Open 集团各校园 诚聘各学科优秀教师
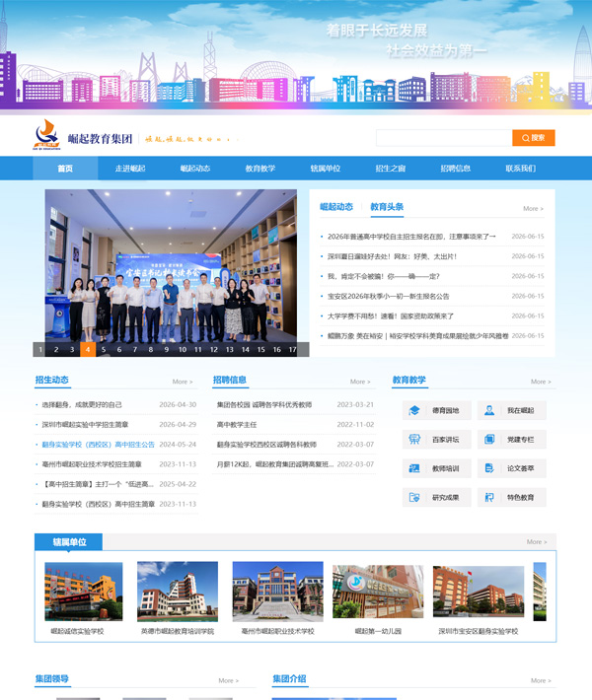 [x=264, y=404]
